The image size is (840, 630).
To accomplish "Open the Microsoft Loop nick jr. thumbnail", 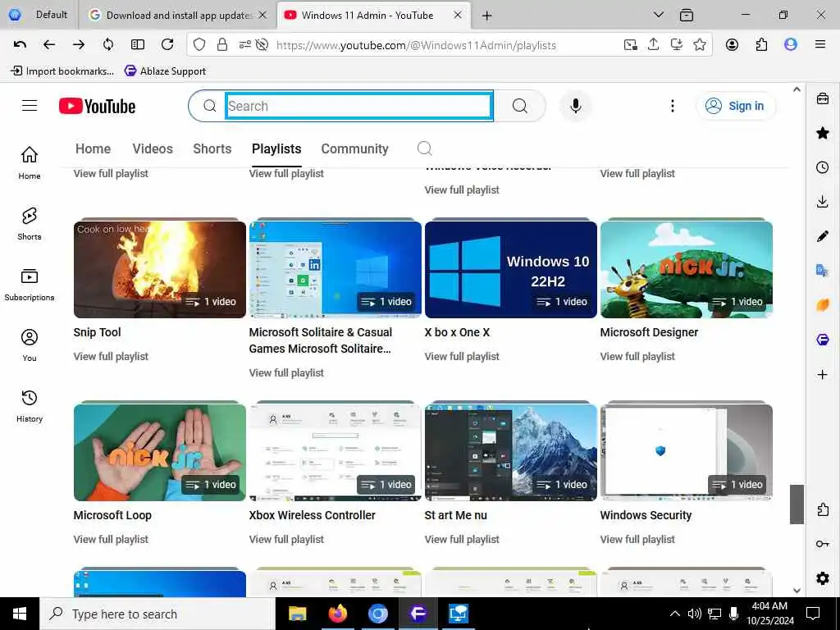I will 160,452.
